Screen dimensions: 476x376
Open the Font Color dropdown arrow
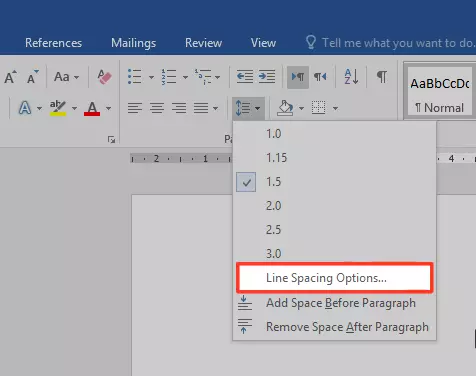pos(108,108)
